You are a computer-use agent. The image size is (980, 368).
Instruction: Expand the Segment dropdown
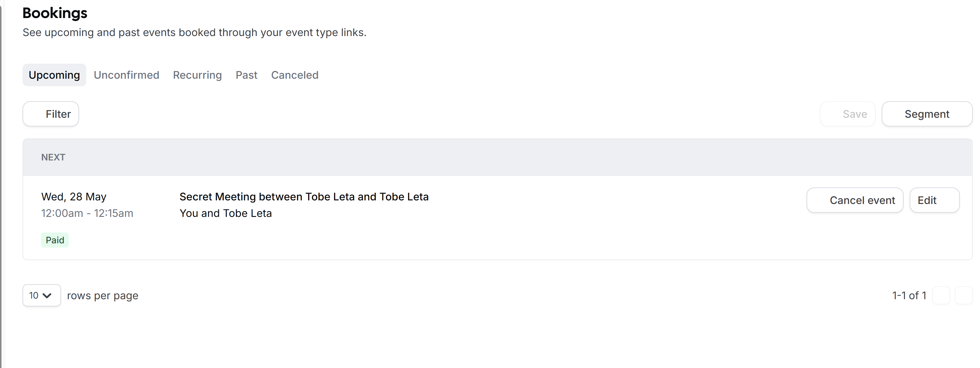pyautogui.click(x=926, y=114)
